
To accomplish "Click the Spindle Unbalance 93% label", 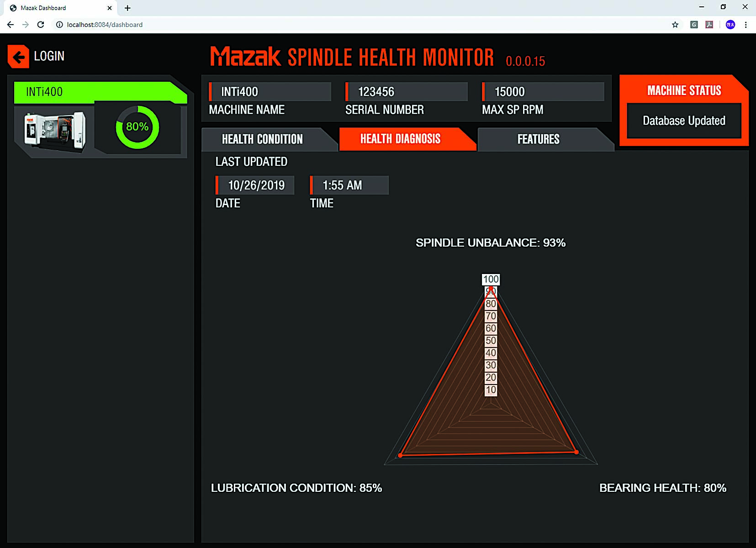I will [491, 242].
